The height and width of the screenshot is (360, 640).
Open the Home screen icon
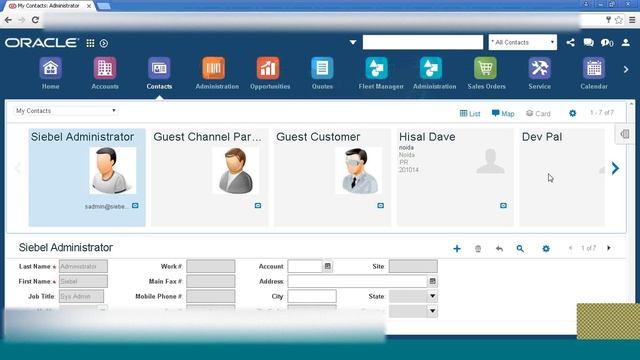coord(50,68)
